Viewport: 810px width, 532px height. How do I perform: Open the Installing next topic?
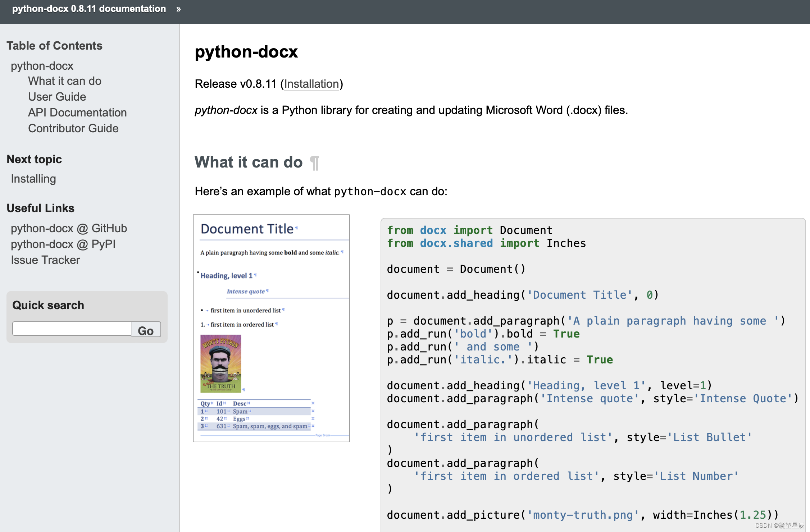coord(33,179)
